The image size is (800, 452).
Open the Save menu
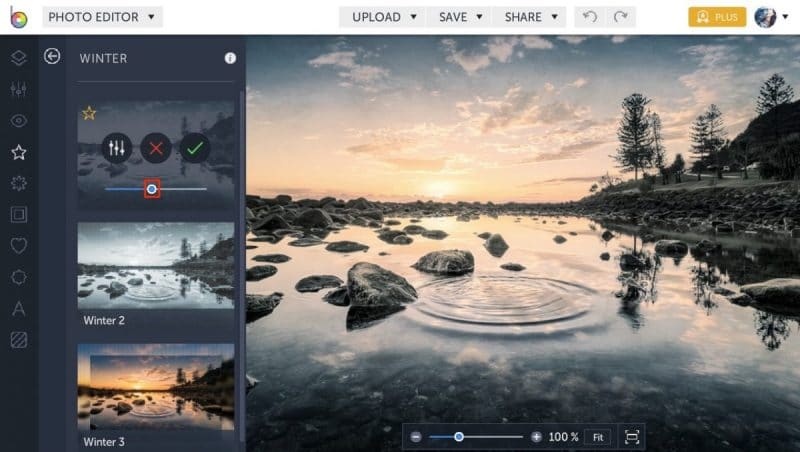point(460,17)
